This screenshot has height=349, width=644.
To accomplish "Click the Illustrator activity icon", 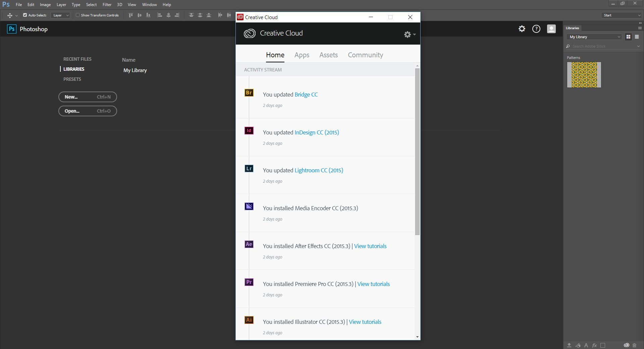I will tap(249, 320).
